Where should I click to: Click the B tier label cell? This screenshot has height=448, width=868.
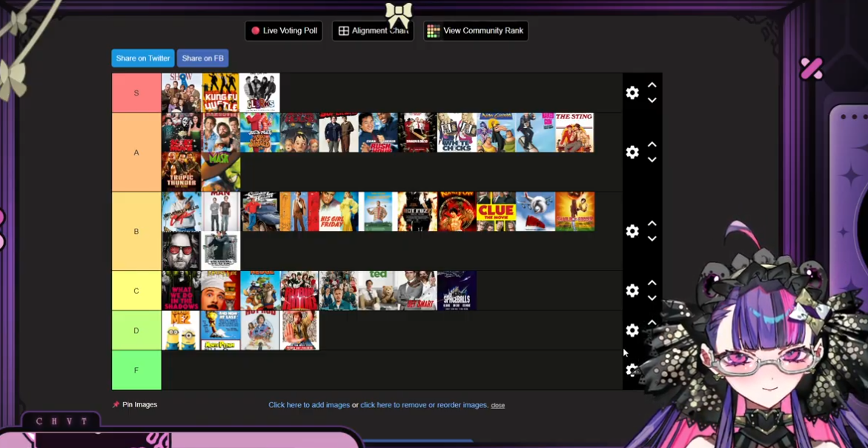click(136, 231)
